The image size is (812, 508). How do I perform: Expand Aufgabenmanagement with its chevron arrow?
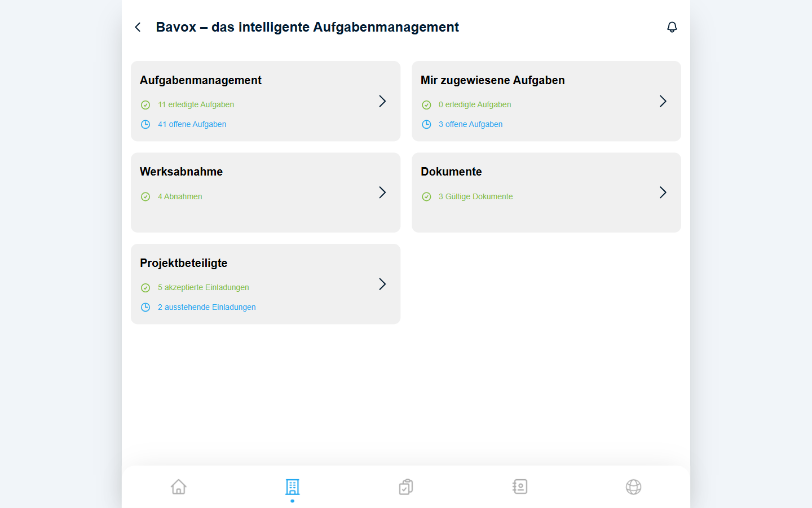pos(382,101)
